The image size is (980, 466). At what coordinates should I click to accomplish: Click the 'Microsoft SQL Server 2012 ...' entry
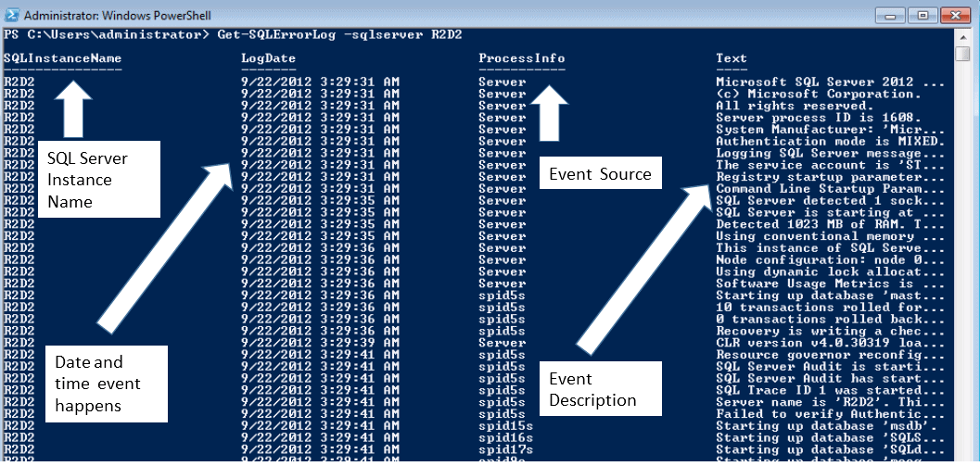pos(830,82)
